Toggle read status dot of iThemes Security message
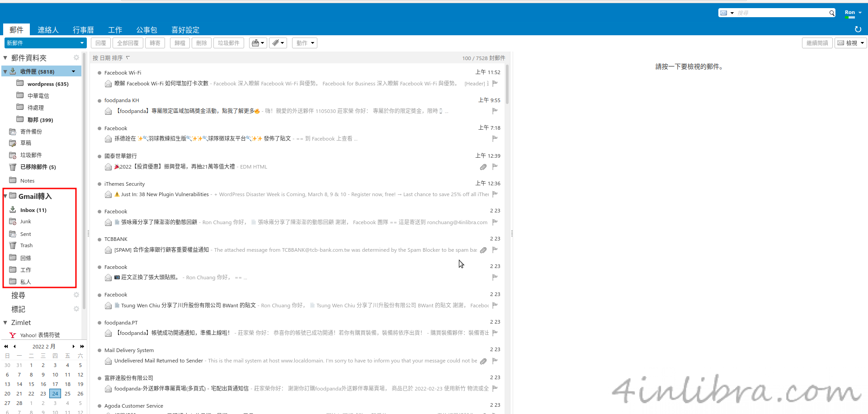The height and width of the screenshot is (414, 868). click(x=99, y=184)
